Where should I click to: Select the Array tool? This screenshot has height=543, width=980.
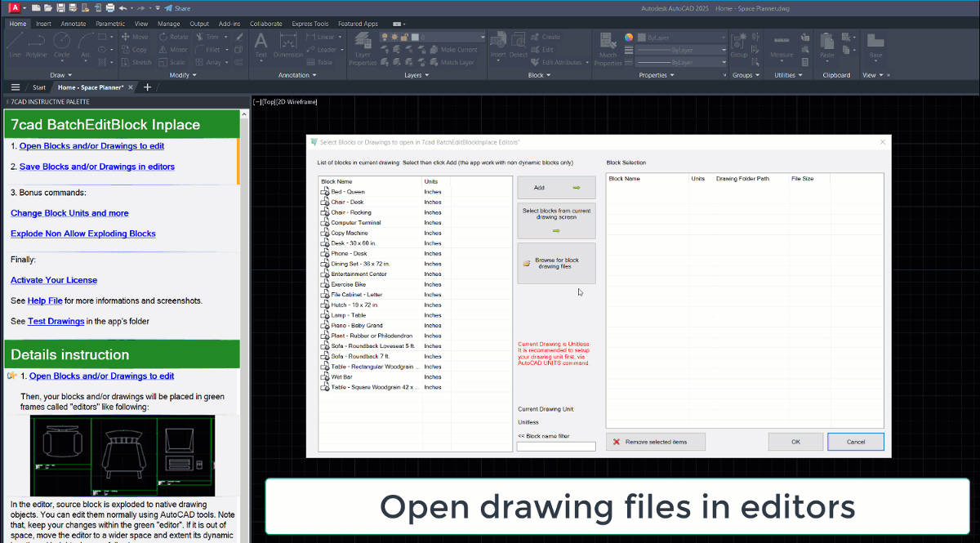click(208, 62)
